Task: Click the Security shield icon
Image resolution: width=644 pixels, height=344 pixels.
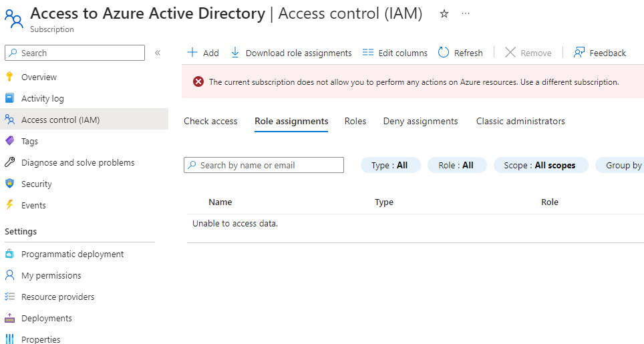Action: tap(9, 184)
